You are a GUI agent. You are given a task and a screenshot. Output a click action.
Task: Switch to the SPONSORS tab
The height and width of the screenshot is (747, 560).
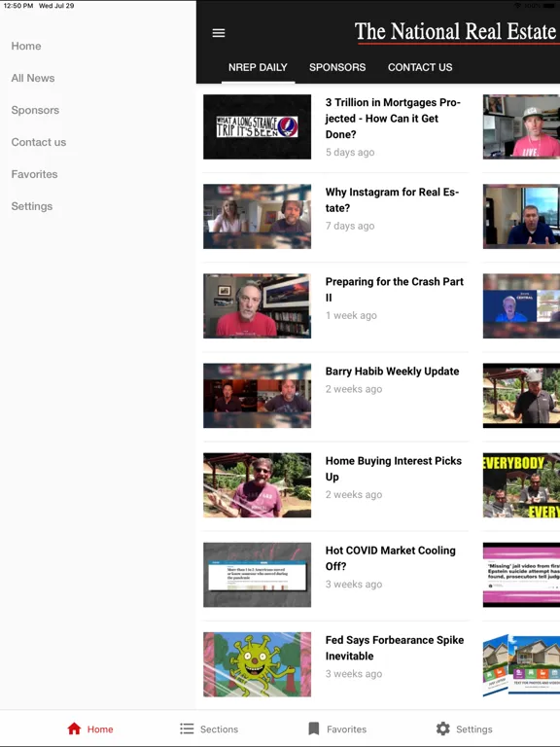pos(337,68)
